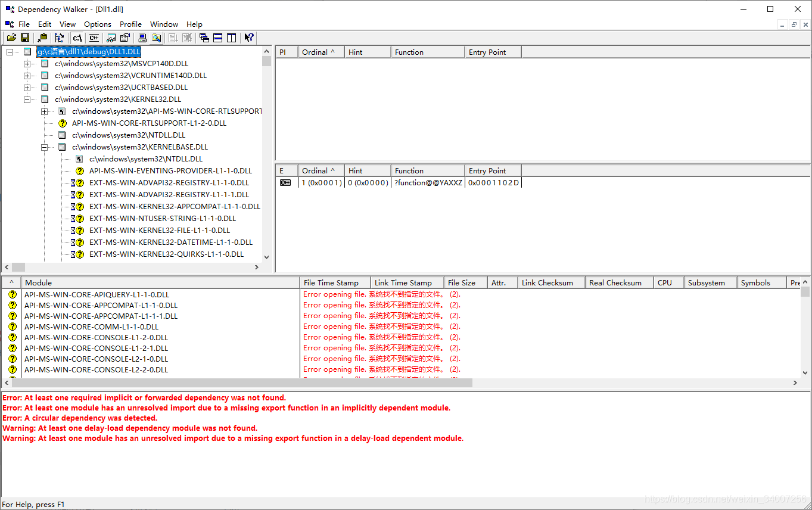The image size is (812, 510).
Task: Click View Module in External Viewer icon
Action: 111,38
